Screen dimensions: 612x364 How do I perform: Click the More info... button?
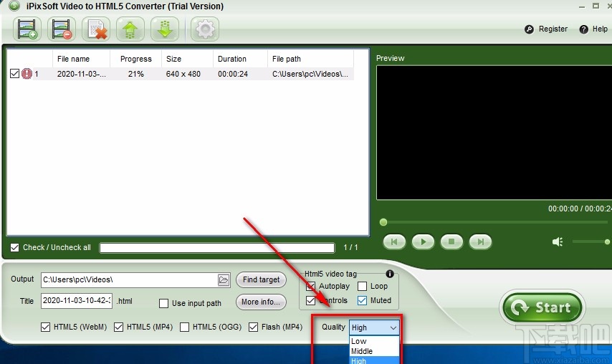click(x=261, y=302)
